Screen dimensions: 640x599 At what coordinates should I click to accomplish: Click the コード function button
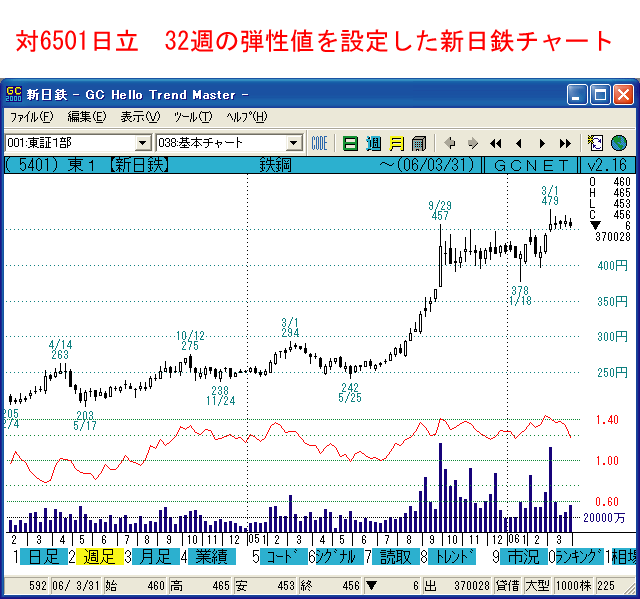284,557
